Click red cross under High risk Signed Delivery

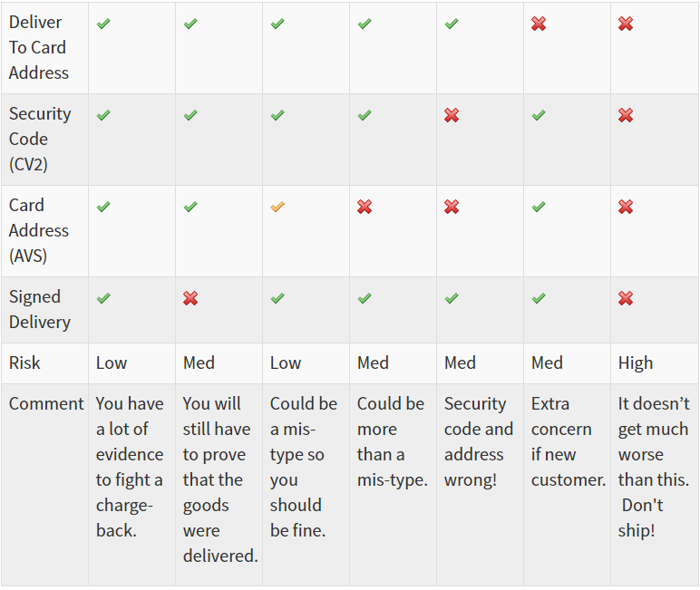(626, 298)
